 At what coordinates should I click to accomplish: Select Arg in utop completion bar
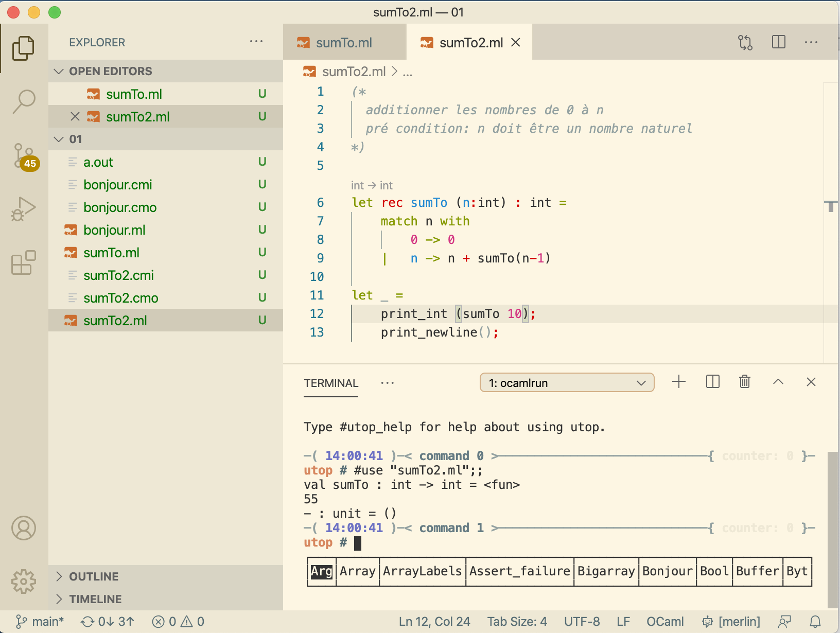pos(322,571)
